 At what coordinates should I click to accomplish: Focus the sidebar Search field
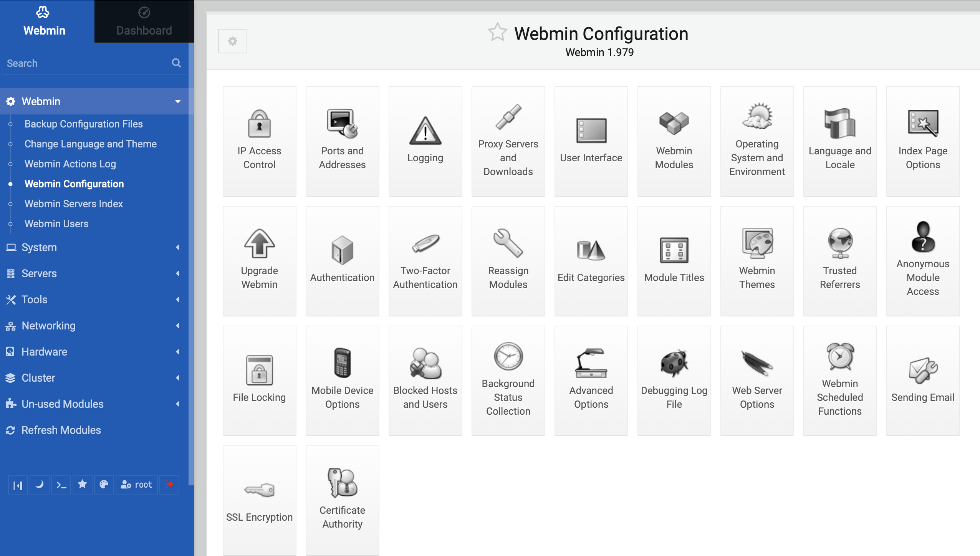[x=87, y=63]
